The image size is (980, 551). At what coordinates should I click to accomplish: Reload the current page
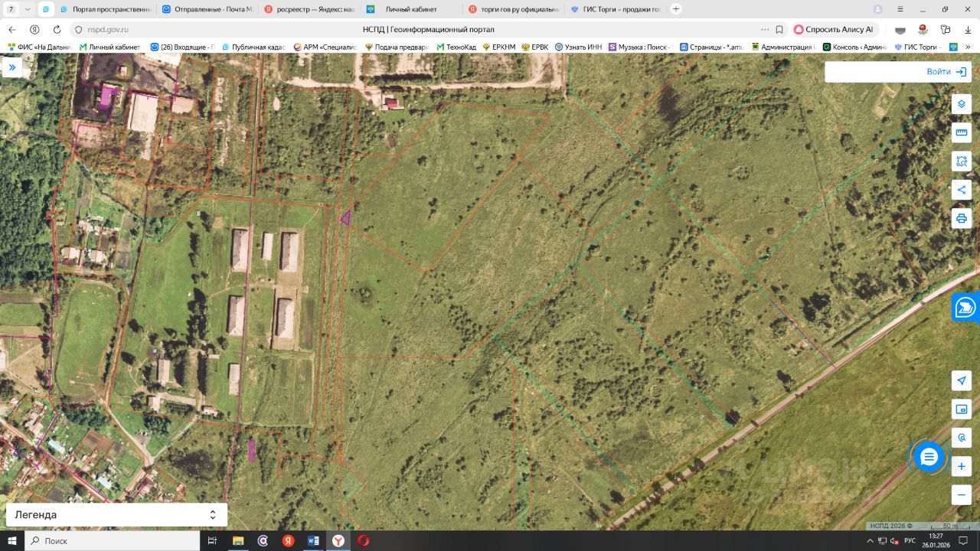pyautogui.click(x=57, y=29)
